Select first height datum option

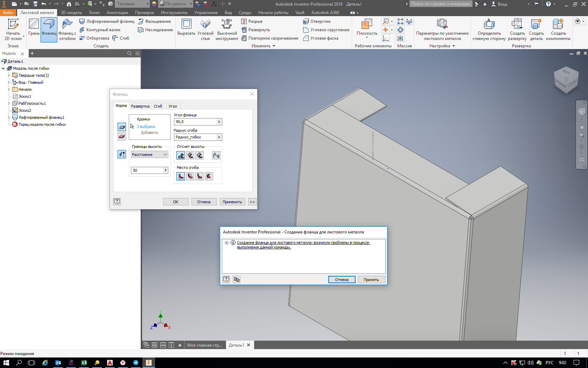point(181,155)
